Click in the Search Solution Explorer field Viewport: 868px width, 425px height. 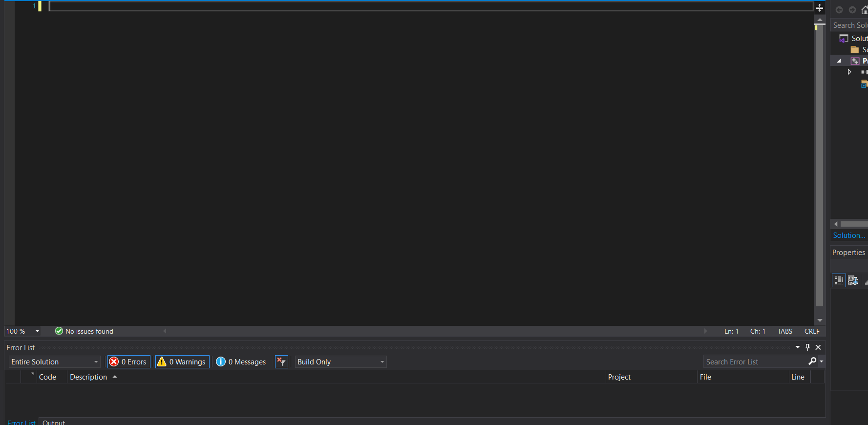[850, 25]
